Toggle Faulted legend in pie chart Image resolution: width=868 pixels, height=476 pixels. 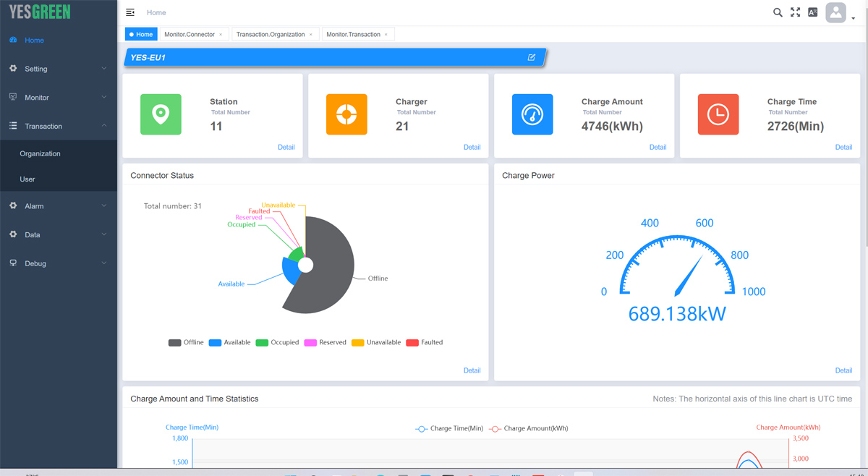coord(425,342)
